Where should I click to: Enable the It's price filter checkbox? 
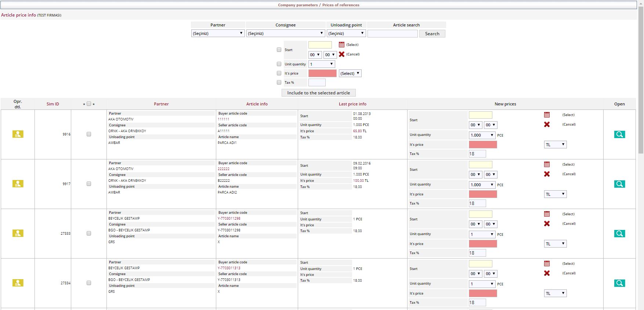click(x=279, y=73)
